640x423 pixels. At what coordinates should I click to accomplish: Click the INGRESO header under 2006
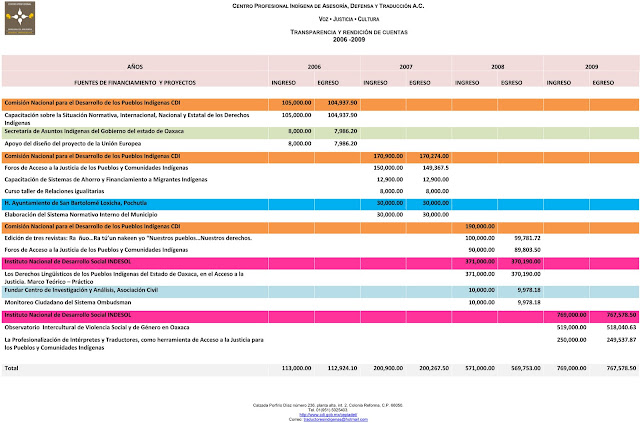tap(284, 82)
